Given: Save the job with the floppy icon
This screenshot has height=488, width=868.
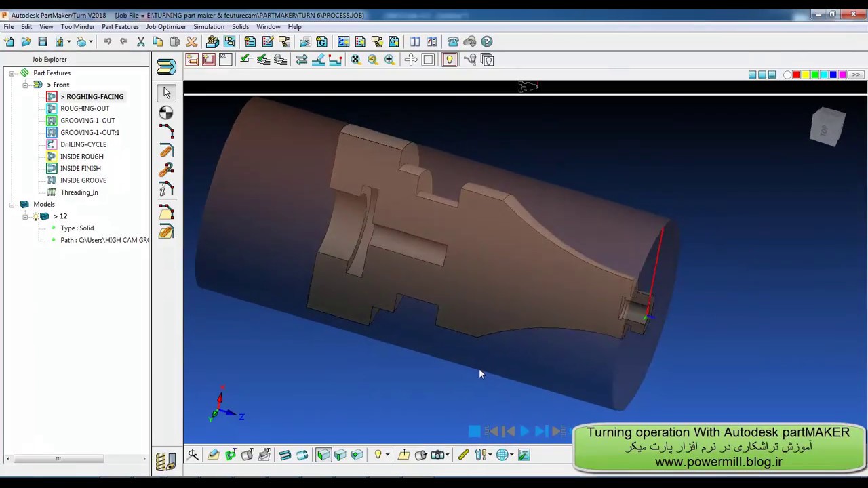Looking at the screenshot, I should pyautogui.click(x=43, y=42).
